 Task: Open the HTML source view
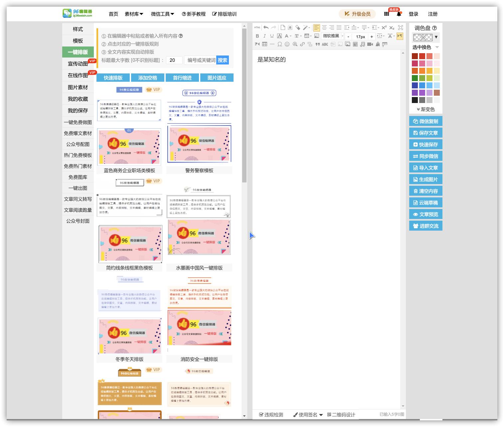(x=257, y=28)
